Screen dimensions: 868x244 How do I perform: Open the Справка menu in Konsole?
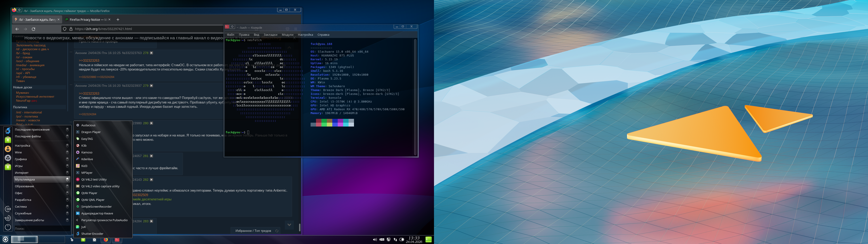click(x=323, y=35)
